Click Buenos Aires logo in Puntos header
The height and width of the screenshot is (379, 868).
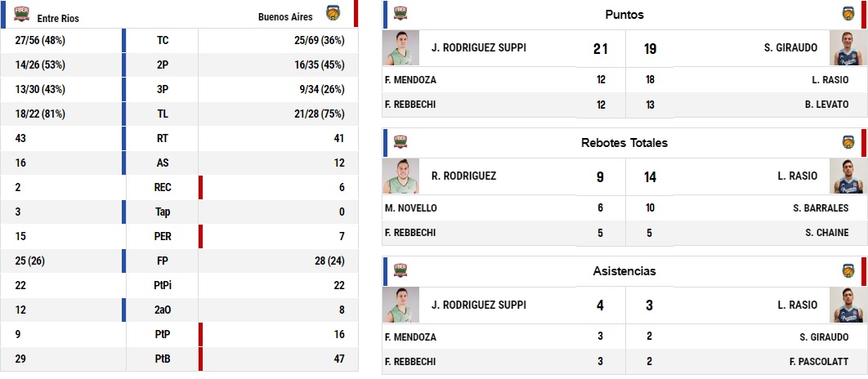pyautogui.click(x=849, y=13)
